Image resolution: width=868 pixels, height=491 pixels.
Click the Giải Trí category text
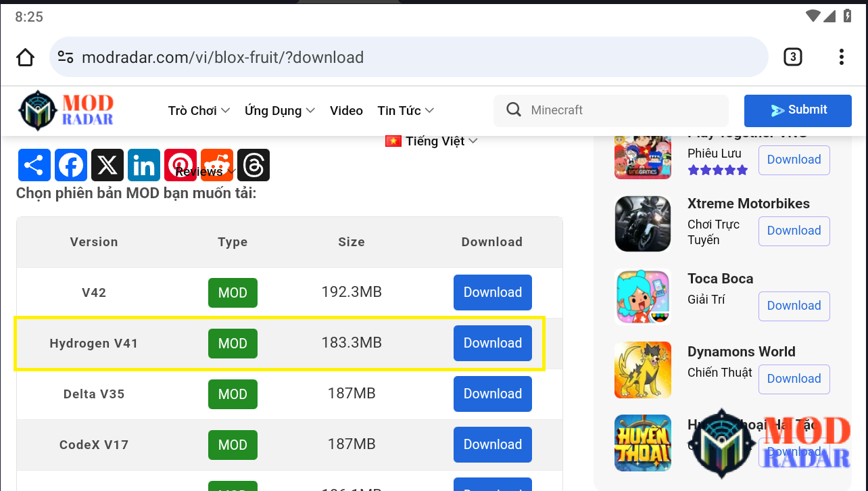[706, 300]
